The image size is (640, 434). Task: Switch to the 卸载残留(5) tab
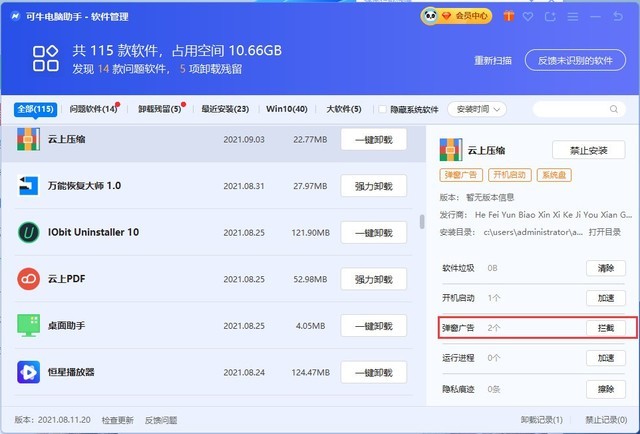pos(160,109)
